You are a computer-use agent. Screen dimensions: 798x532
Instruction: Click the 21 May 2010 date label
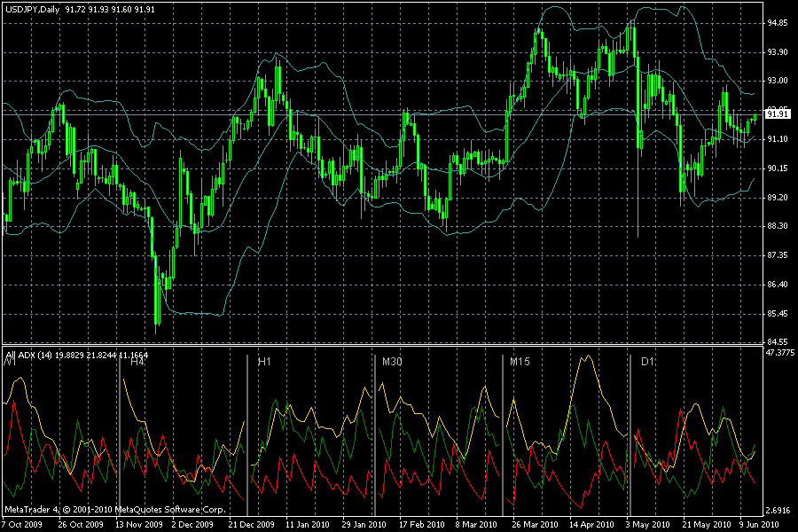(x=707, y=524)
